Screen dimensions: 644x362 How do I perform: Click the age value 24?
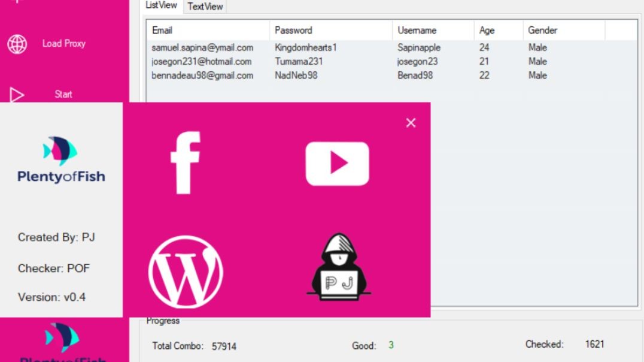click(x=484, y=47)
